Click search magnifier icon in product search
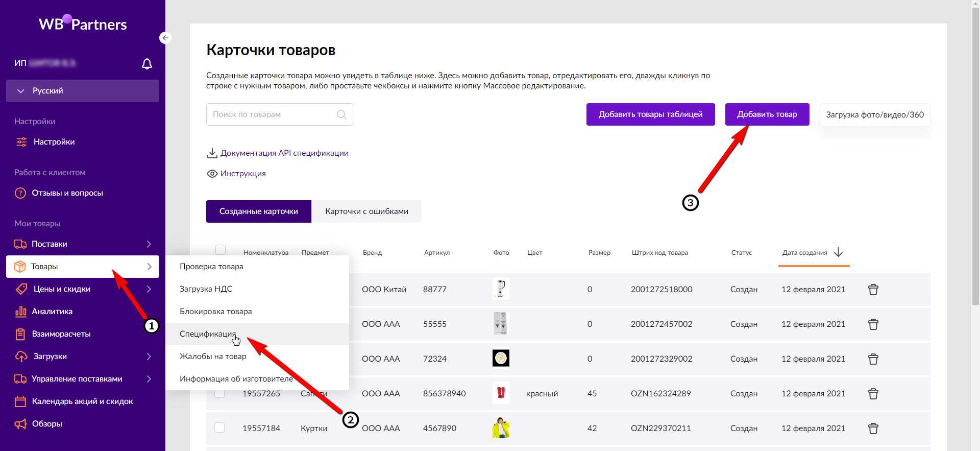980x451 pixels. [x=342, y=115]
